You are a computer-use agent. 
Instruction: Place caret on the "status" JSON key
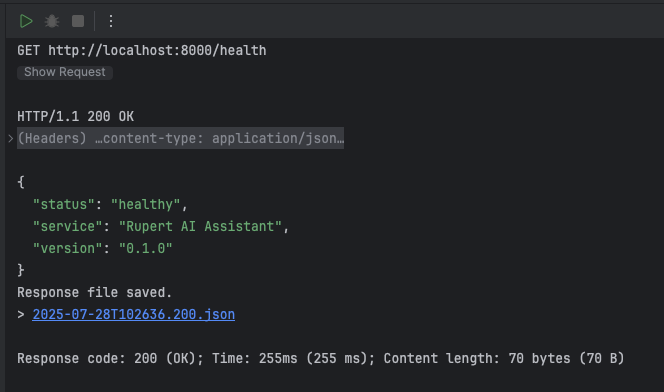[x=64, y=204]
